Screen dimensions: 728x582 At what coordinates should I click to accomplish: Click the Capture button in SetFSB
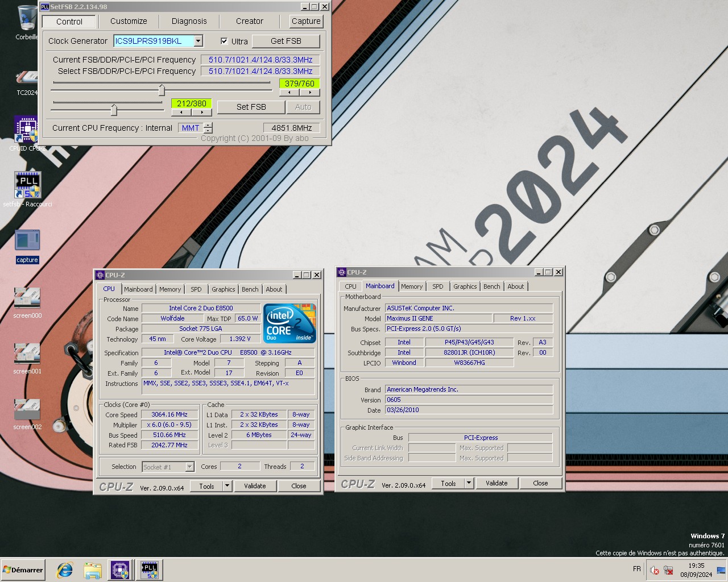coord(306,21)
